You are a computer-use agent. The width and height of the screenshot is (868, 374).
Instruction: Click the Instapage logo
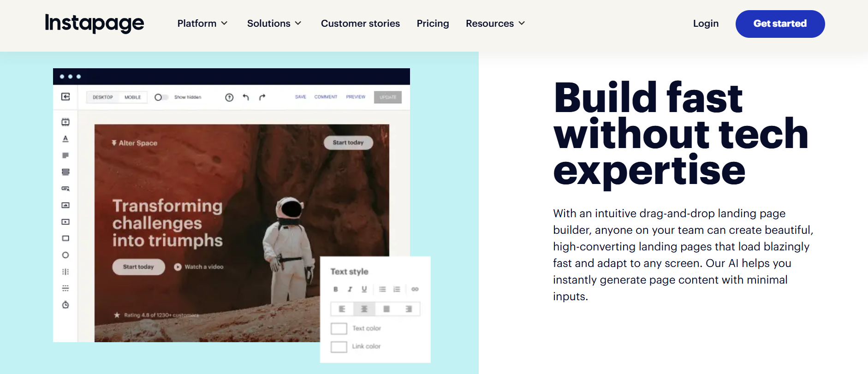(x=95, y=23)
